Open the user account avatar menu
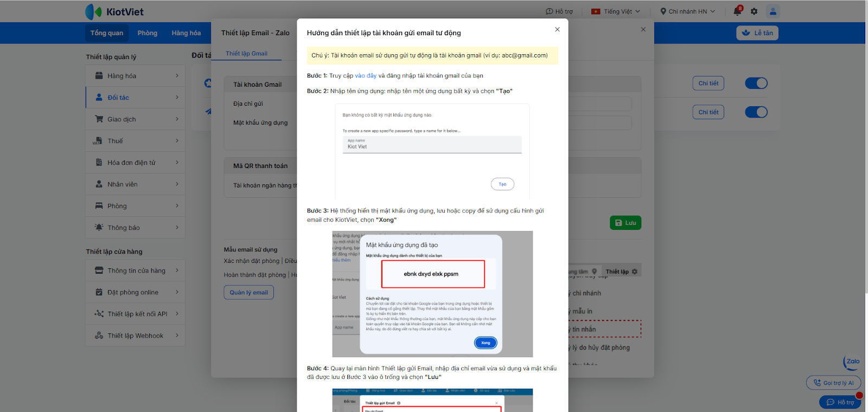This screenshot has width=868, height=412. click(x=773, y=11)
